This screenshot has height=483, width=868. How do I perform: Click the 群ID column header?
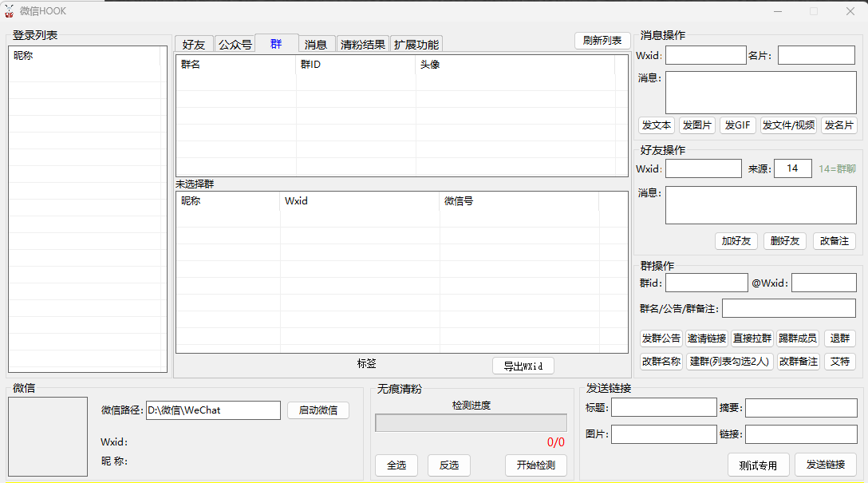coord(355,65)
